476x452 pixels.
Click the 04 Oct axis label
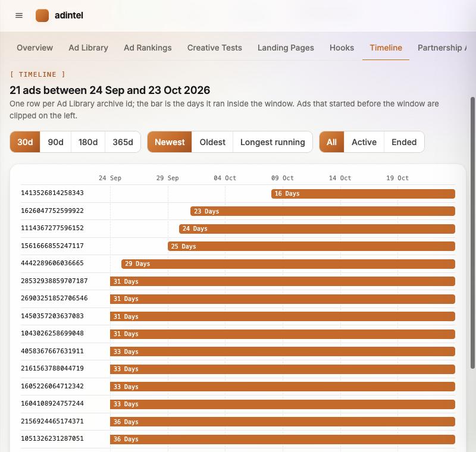tap(225, 178)
